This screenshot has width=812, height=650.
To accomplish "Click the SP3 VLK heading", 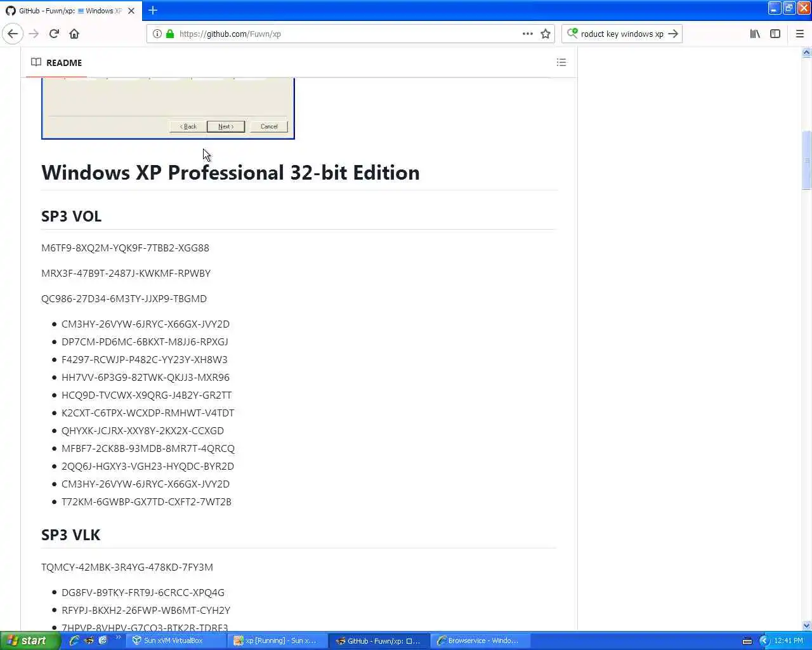I will pos(70,535).
